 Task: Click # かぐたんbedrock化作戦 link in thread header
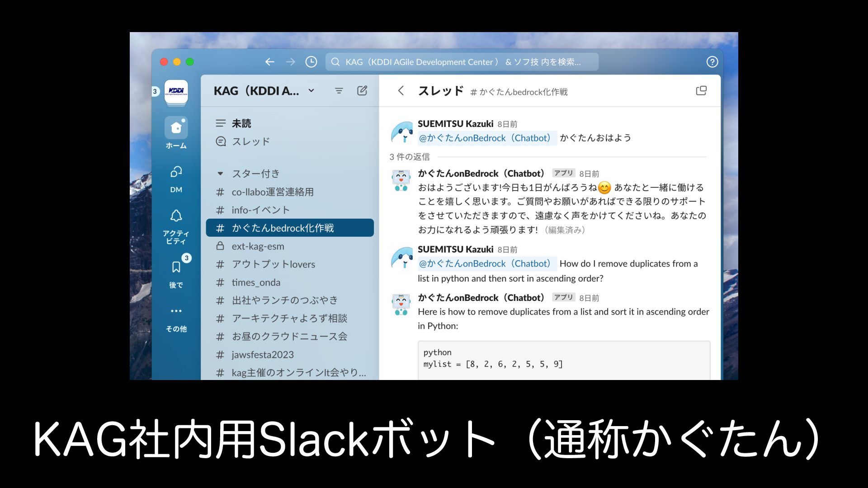click(x=519, y=92)
